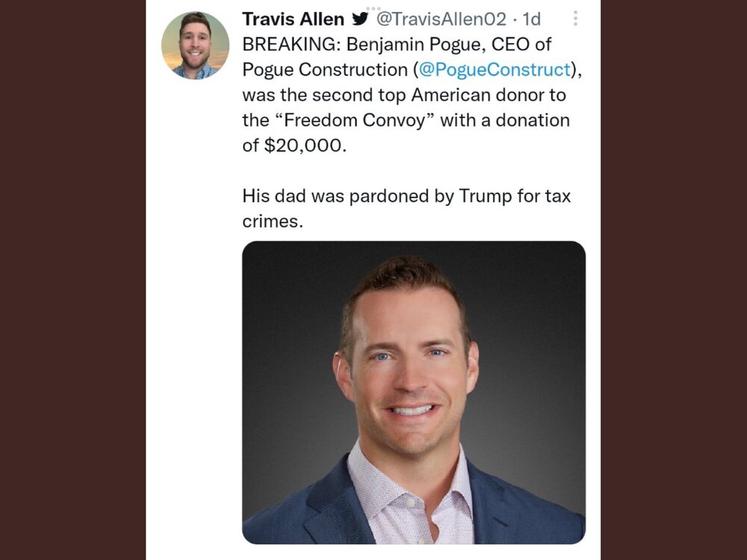This screenshot has width=747, height=560.
Task: Open the attached photo in the tweet
Action: [x=413, y=392]
